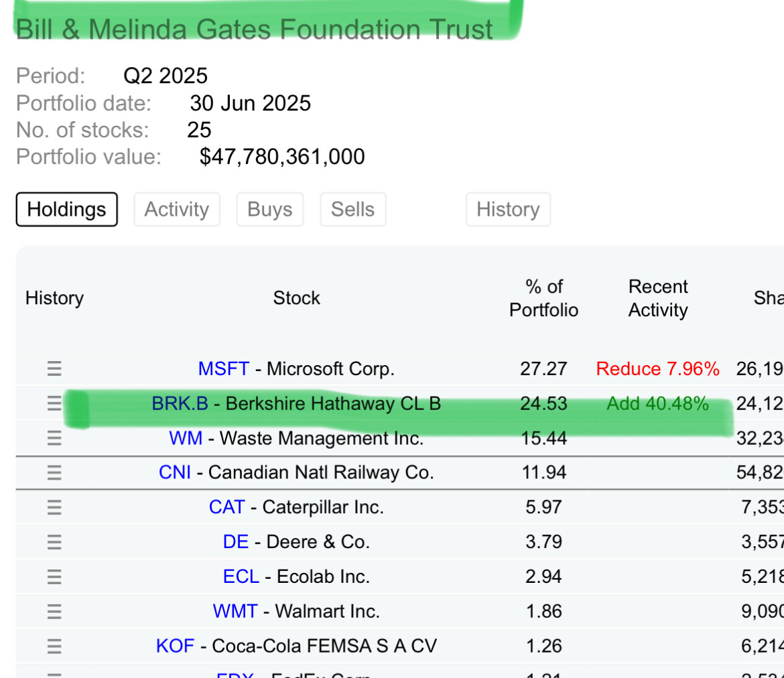Click history icon beside Ecolab Inc.
The height and width of the screenshot is (678, 784).
[x=54, y=577]
